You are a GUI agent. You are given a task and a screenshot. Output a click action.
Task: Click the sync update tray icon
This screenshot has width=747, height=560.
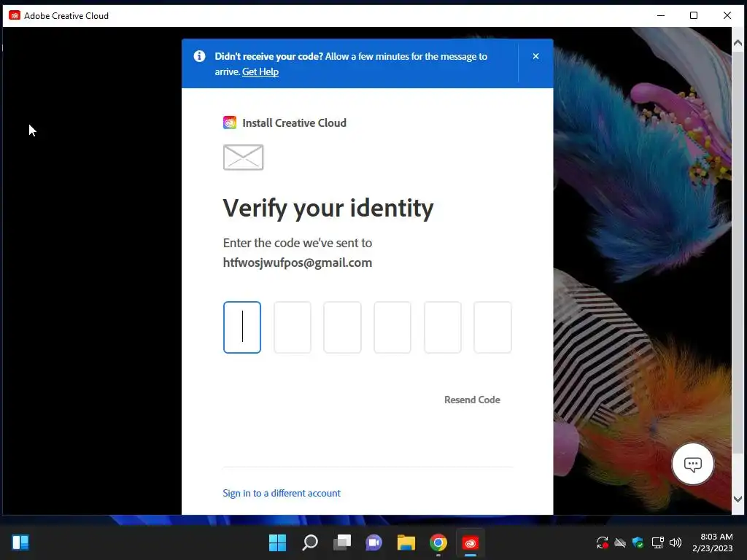tap(602, 542)
